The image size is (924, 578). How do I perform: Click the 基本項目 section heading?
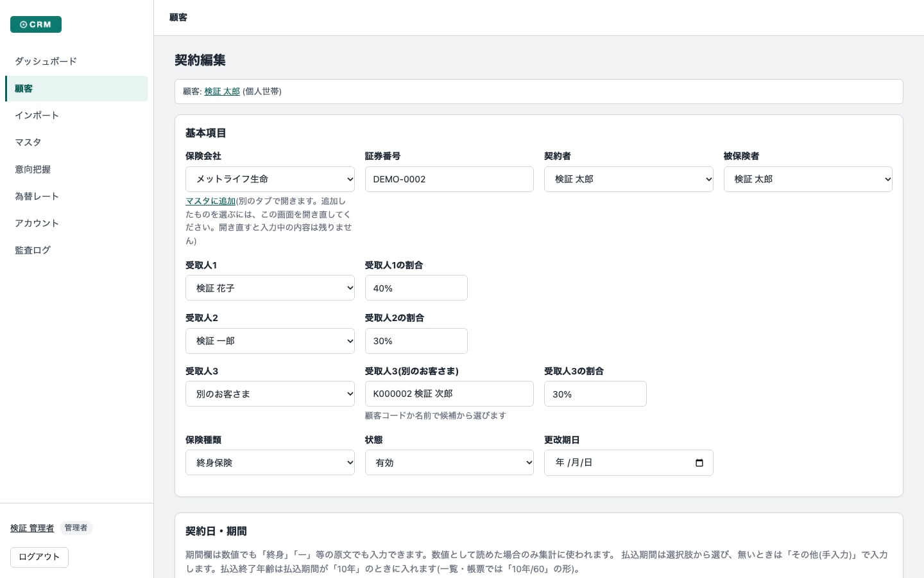206,133
